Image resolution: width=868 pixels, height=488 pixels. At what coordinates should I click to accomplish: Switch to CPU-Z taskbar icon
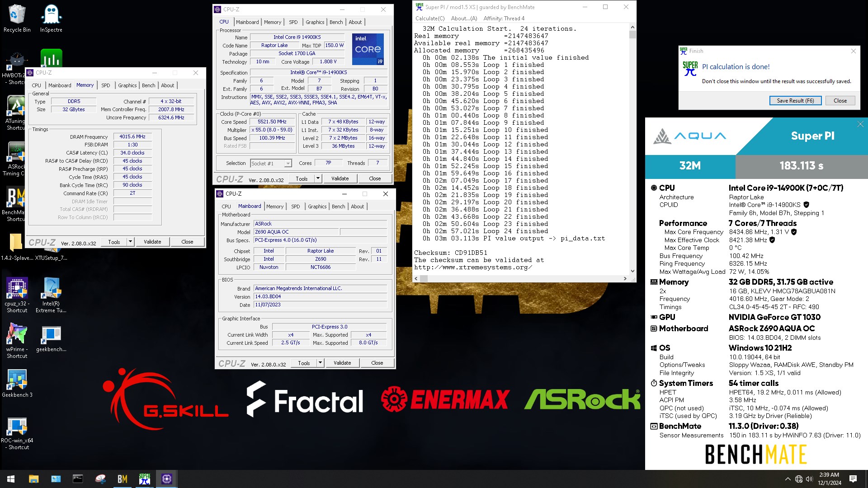click(167, 479)
